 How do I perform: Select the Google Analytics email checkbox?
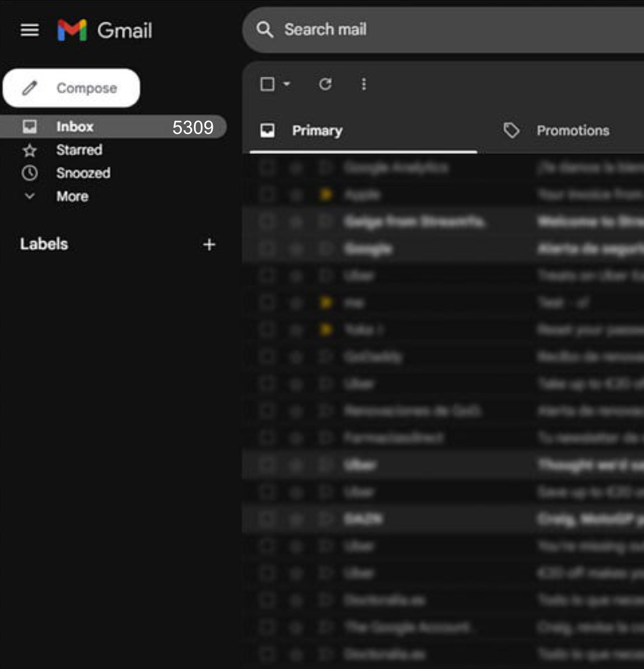tap(267, 167)
